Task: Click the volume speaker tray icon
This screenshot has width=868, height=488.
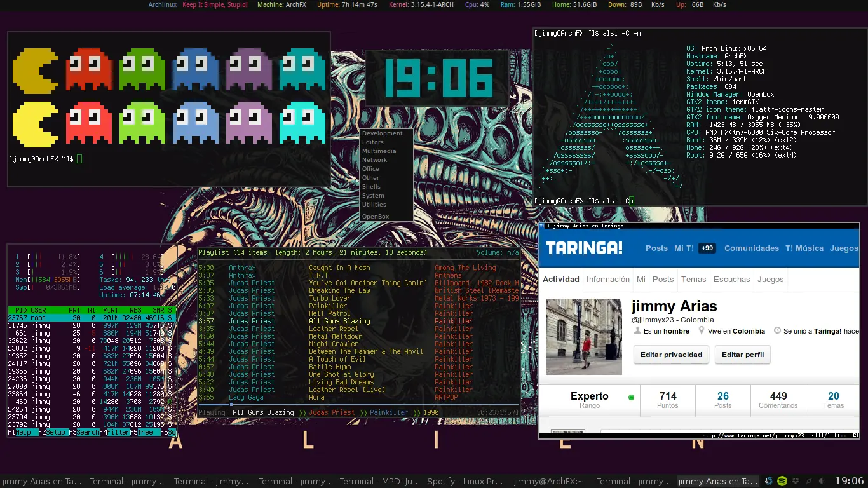Action: coord(822,481)
